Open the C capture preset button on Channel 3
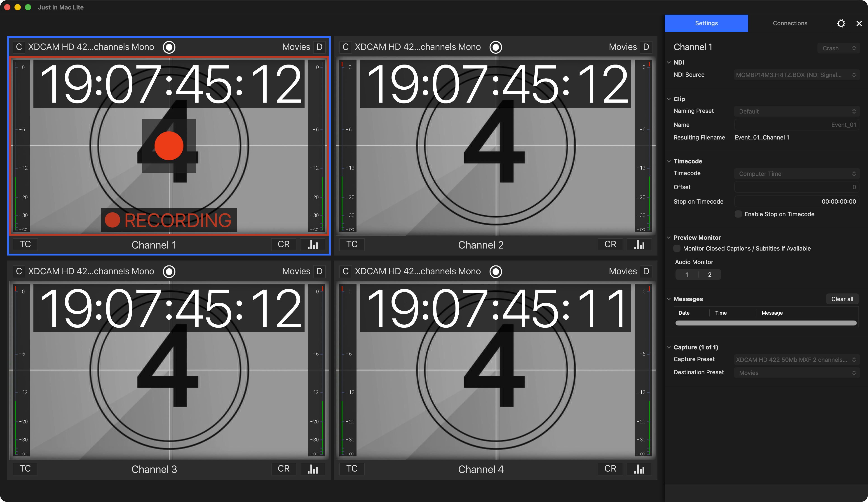Viewport: 868px width, 502px height. pos(19,272)
